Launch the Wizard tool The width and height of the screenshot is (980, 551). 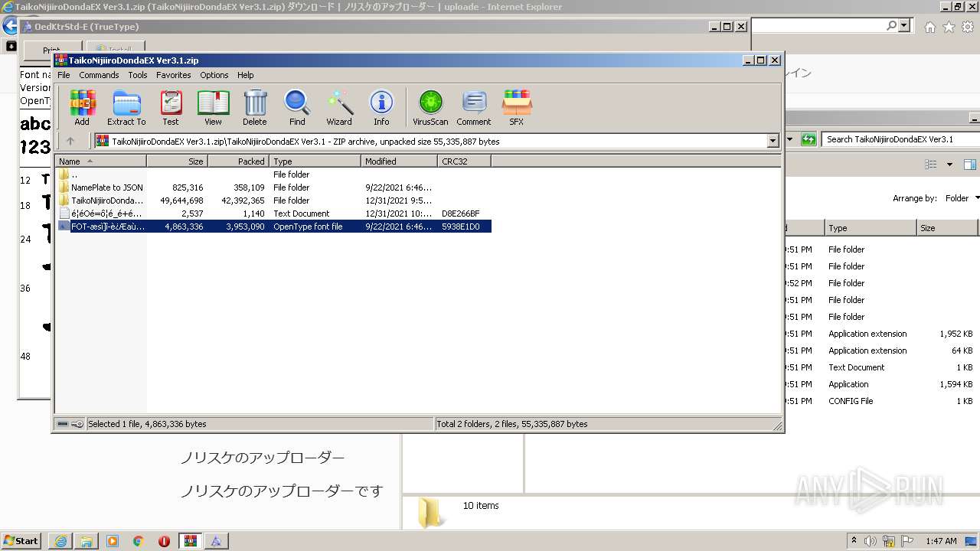(339, 108)
